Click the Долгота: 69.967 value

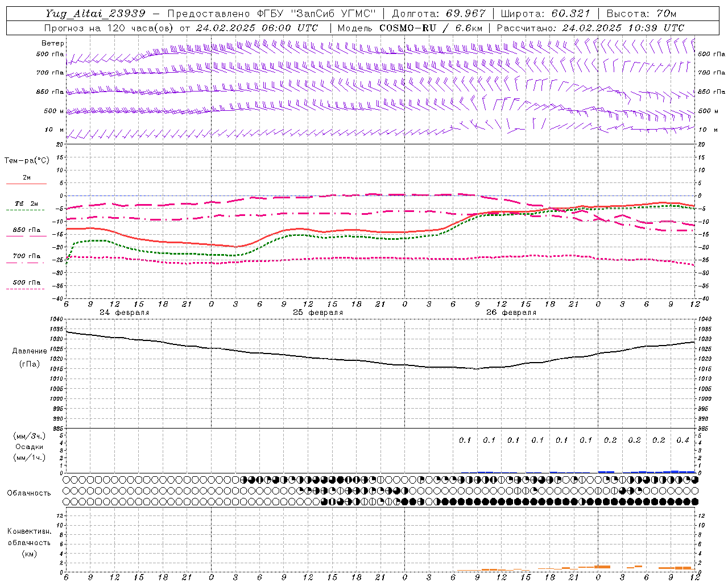tap(439, 13)
